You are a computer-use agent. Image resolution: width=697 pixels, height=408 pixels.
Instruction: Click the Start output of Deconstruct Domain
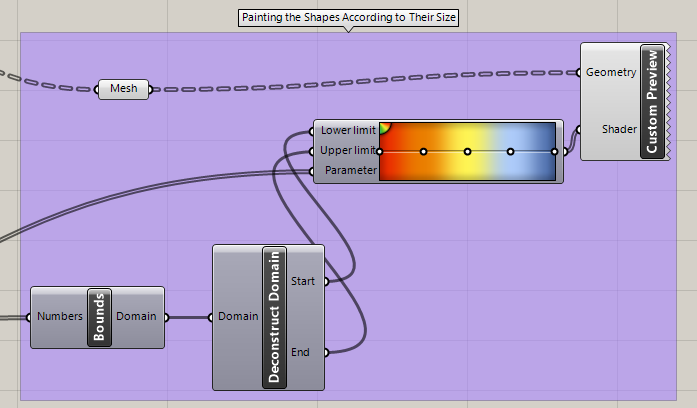tap(302, 282)
